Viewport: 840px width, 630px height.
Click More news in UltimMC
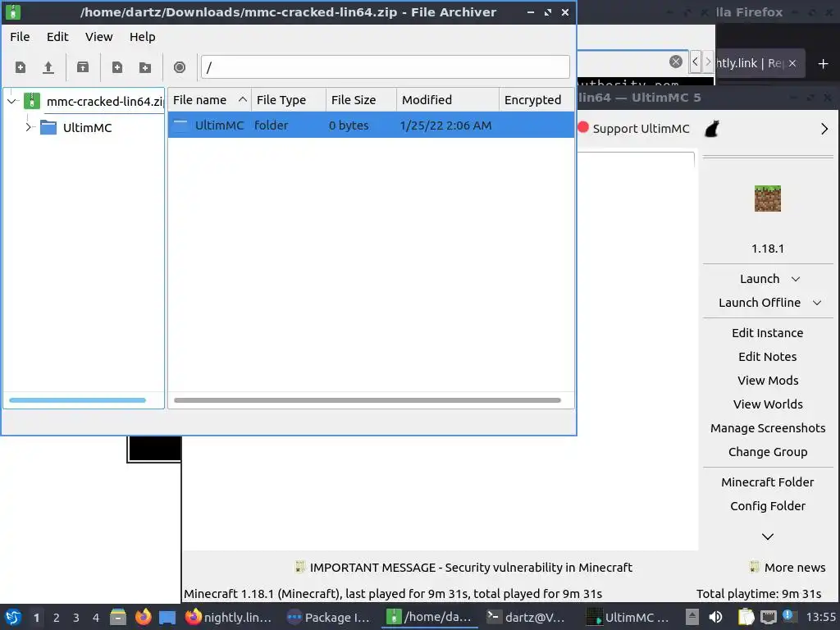pos(787,568)
